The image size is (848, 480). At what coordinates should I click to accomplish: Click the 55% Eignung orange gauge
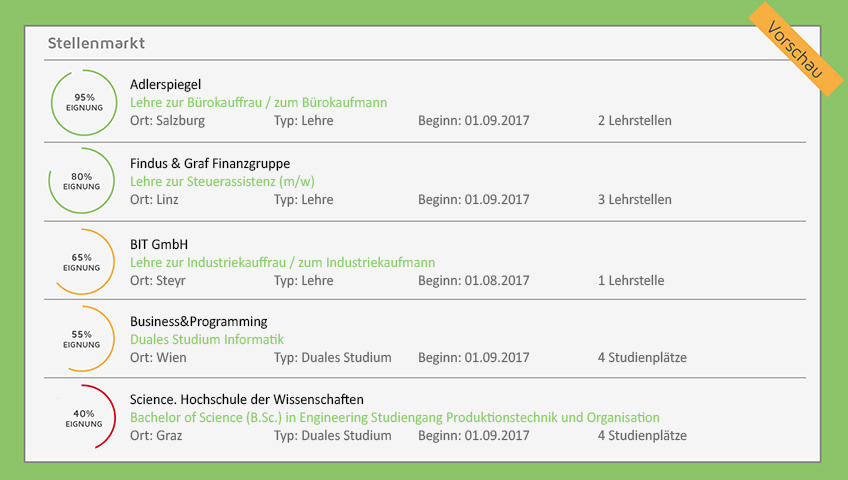tap(82, 339)
